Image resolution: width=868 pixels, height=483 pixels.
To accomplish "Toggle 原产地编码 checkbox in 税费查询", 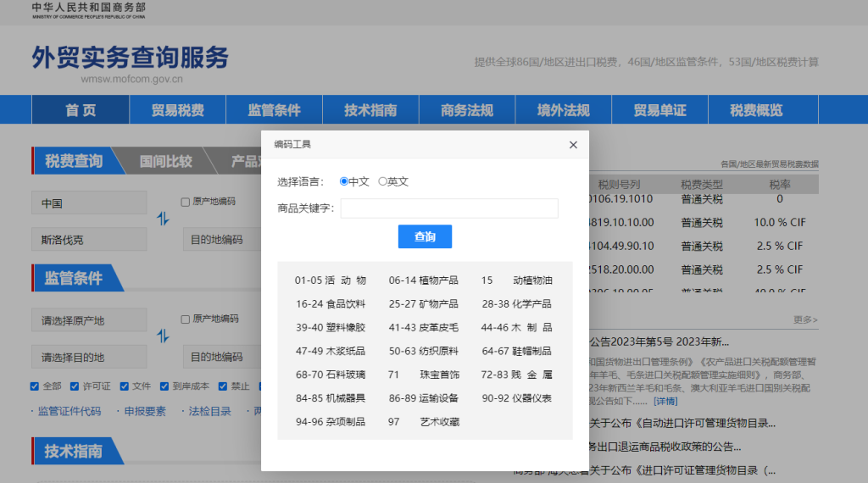I will [186, 202].
